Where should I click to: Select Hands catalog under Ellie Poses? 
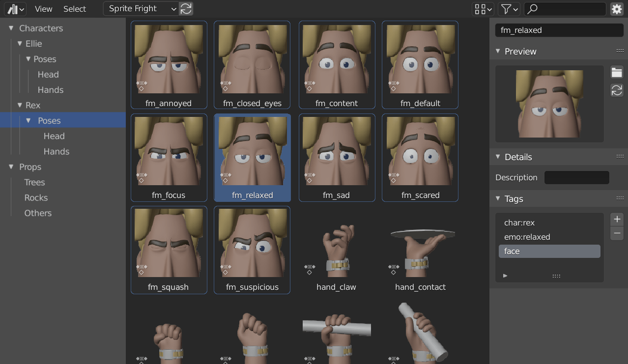(x=51, y=90)
